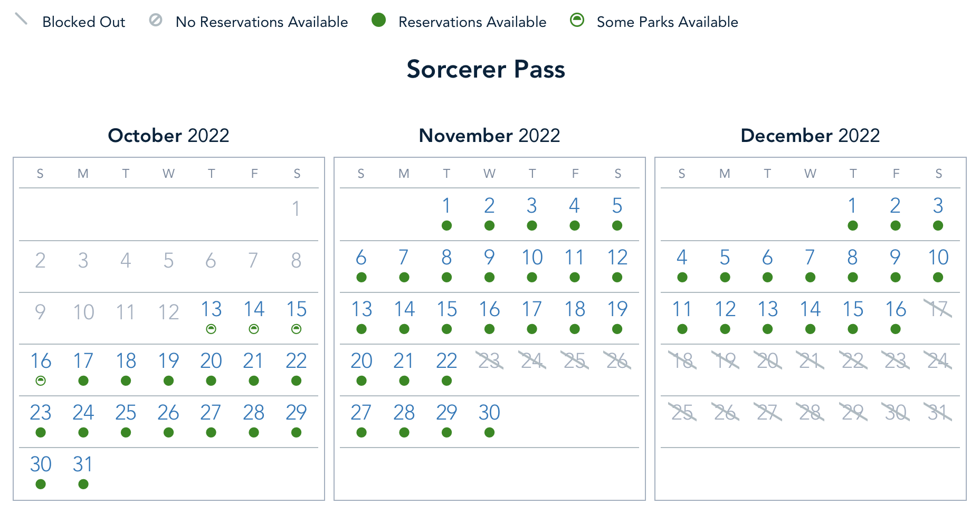Choose December 10 on the calendar
Viewport: 980px width, 513px height.
tap(938, 258)
